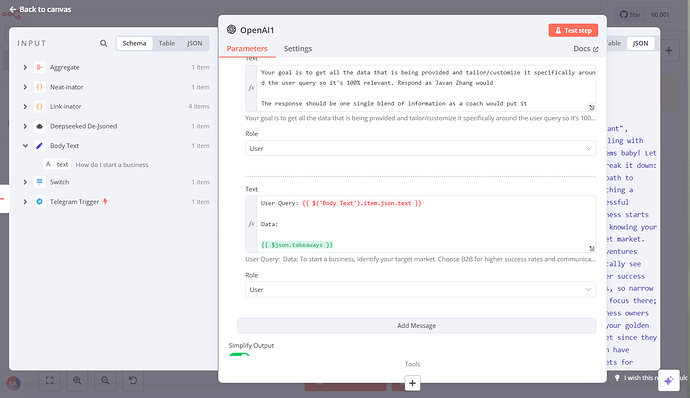Viewport: 690px width, 398px height.
Task: Click the 60,001 star count
Action: click(x=660, y=15)
